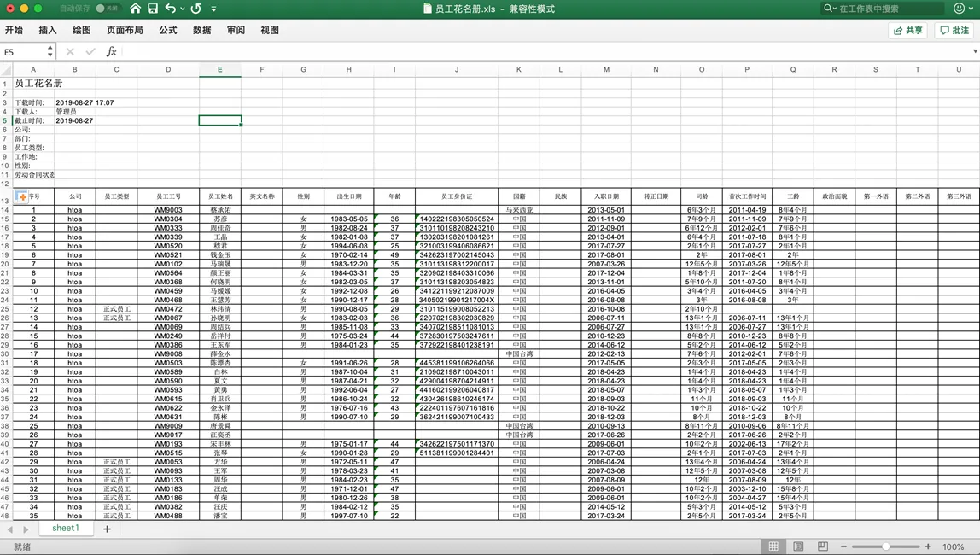980x555 pixels.
Task: Toggle the AutoSave switch
Action: 107,9
